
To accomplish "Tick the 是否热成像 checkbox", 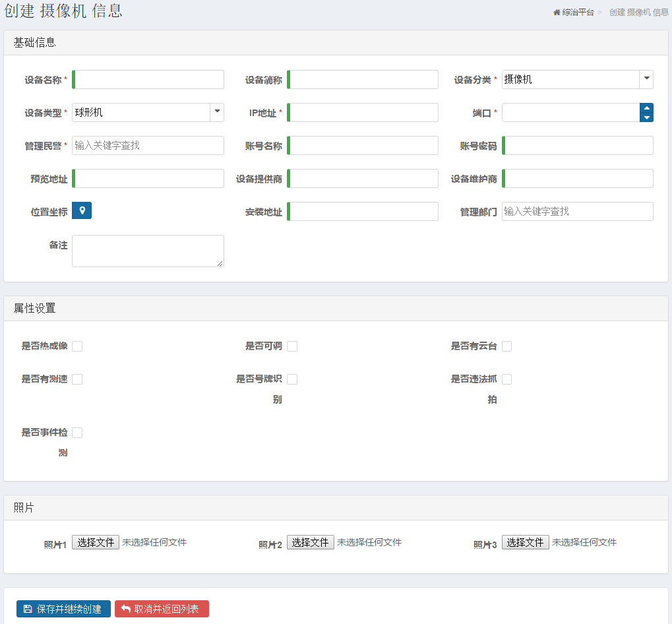I will [77, 346].
